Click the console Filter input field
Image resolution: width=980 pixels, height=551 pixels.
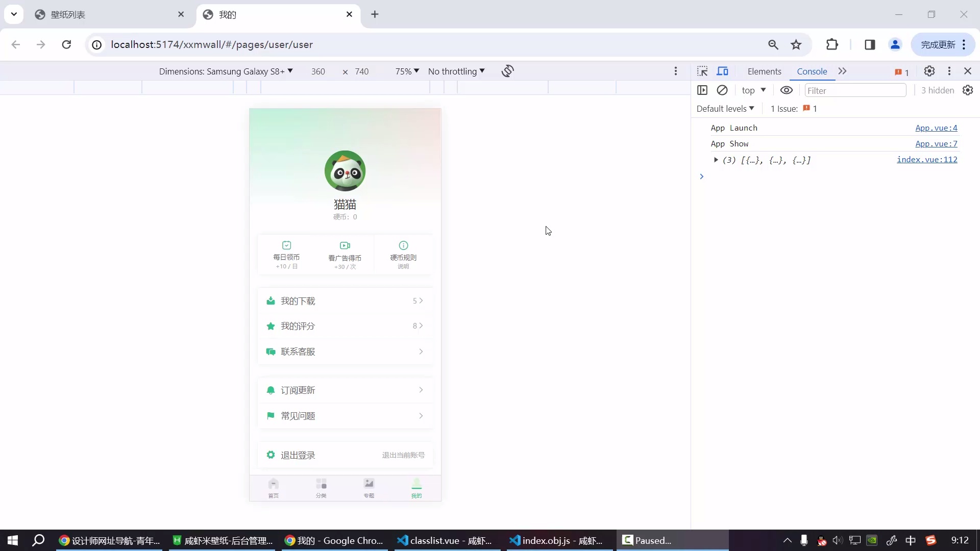pos(855,90)
